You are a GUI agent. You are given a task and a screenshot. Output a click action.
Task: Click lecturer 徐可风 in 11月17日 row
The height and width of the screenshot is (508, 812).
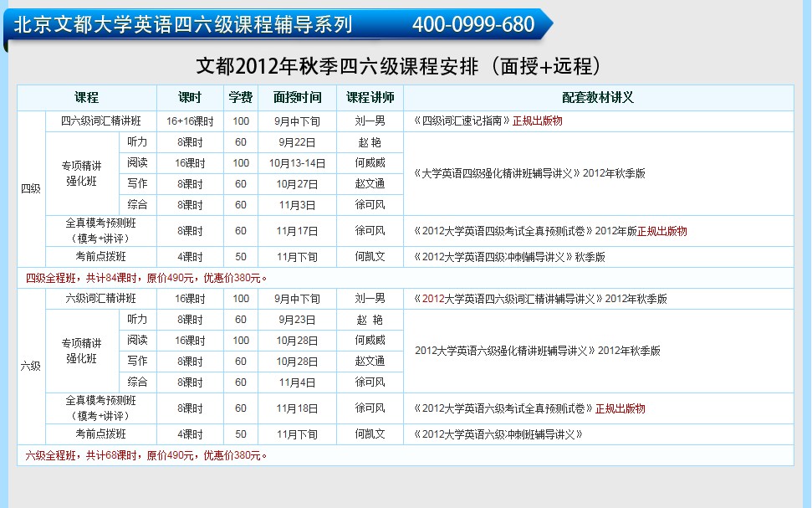coord(370,231)
